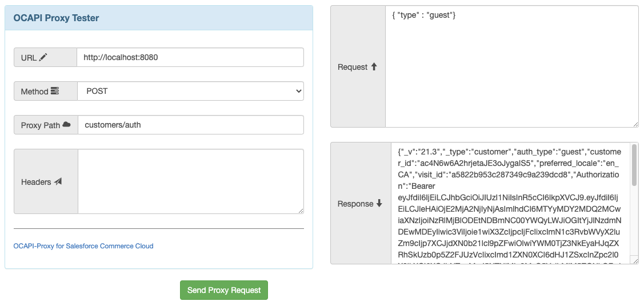This screenshot has height=305, width=644.
Task: Click the paper plane icon beside Headers
Action: tap(58, 182)
